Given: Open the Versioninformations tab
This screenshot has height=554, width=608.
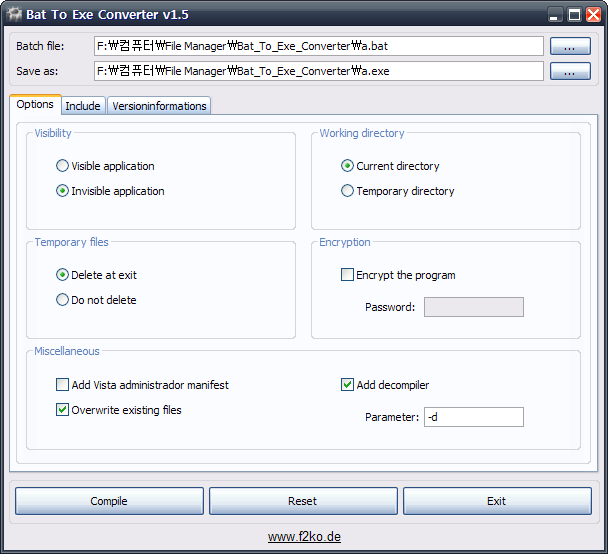Looking at the screenshot, I should coord(159,106).
